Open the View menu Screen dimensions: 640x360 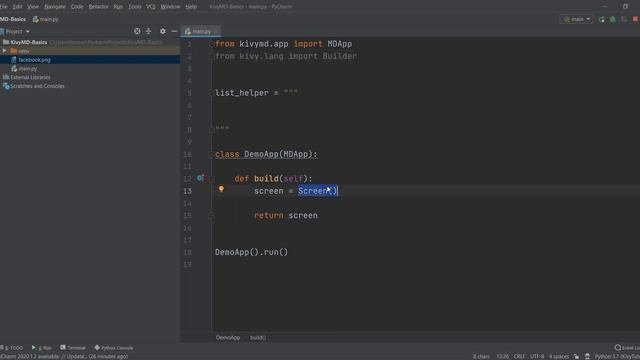point(33,7)
